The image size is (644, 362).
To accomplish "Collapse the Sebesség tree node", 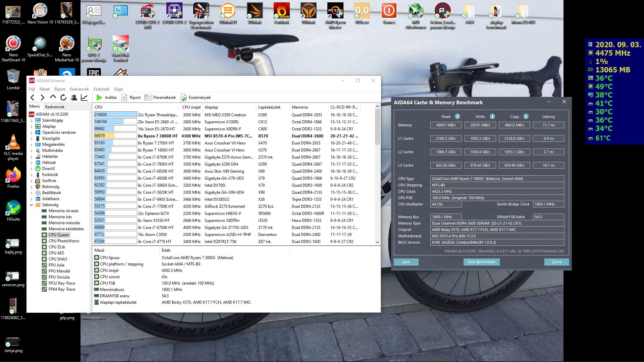I will click(x=32, y=205).
